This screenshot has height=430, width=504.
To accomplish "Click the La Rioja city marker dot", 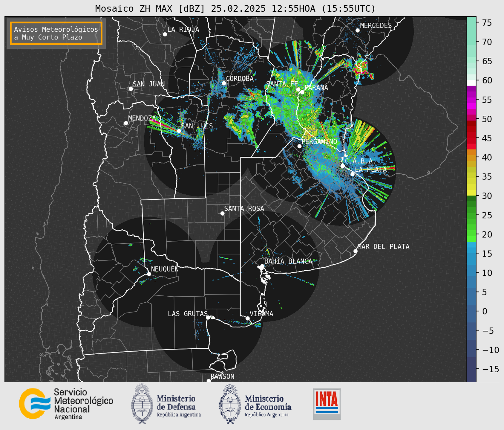I will [165, 34].
